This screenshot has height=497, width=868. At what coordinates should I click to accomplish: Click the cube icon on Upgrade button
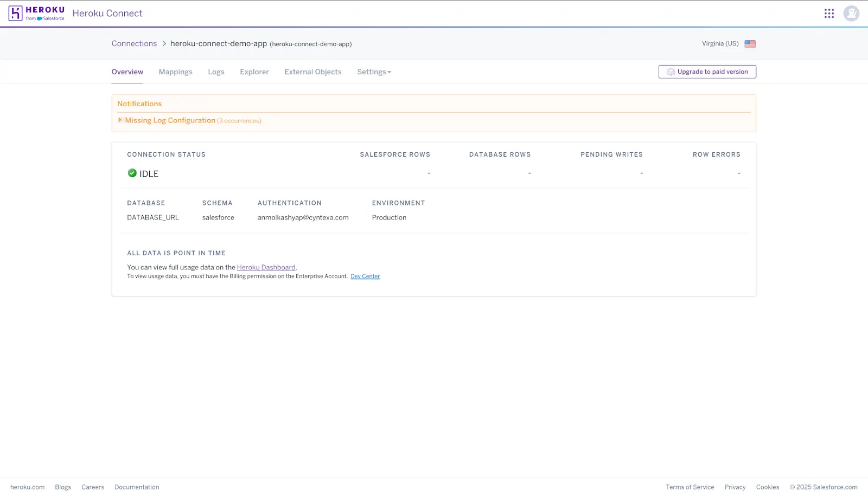click(670, 72)
